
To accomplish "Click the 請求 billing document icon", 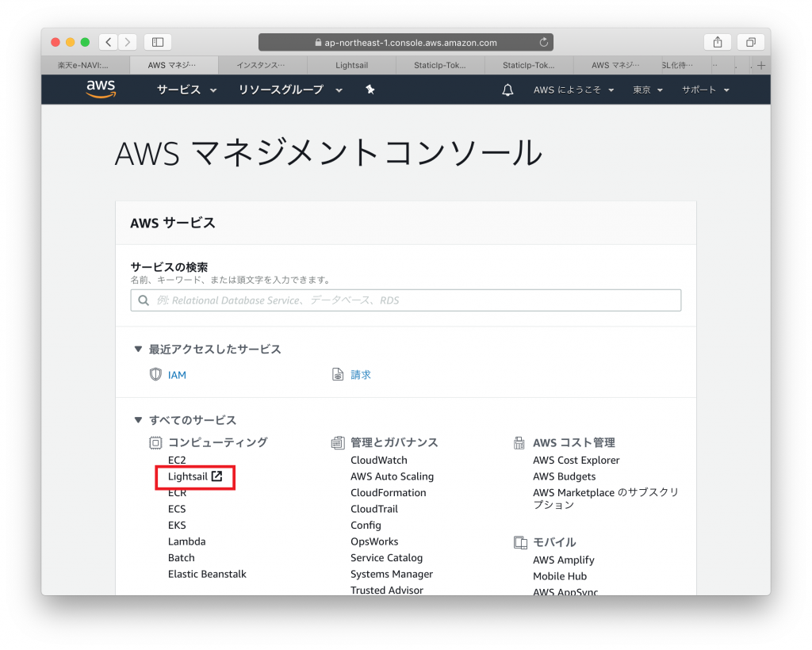I will click(338, 374).
